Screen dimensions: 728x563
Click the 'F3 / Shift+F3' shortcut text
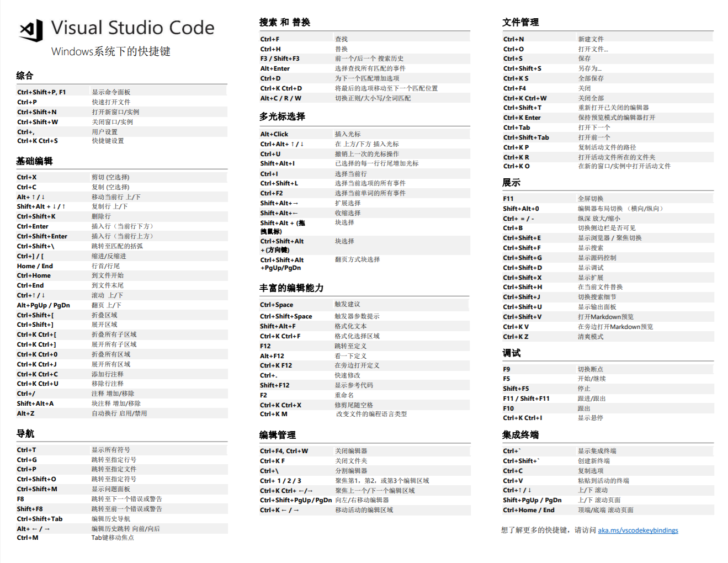(x=280, y=59)
